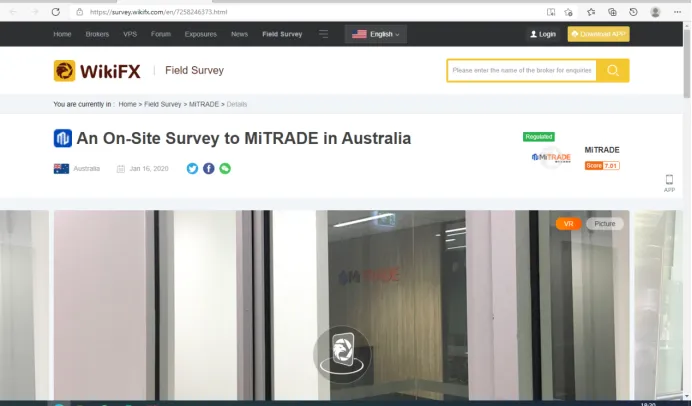
Task: Open browser settings three-dot menu
Action: tap(677, 12)
